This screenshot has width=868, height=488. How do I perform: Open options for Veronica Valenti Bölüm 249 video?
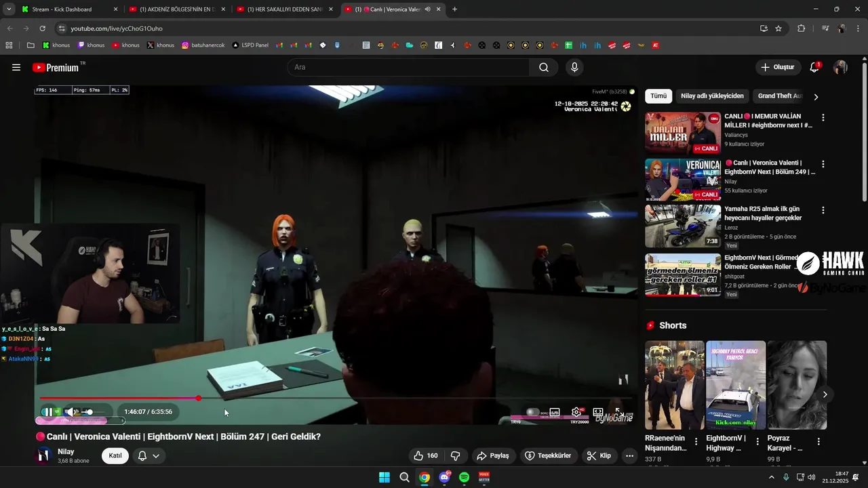pos(823,164)
